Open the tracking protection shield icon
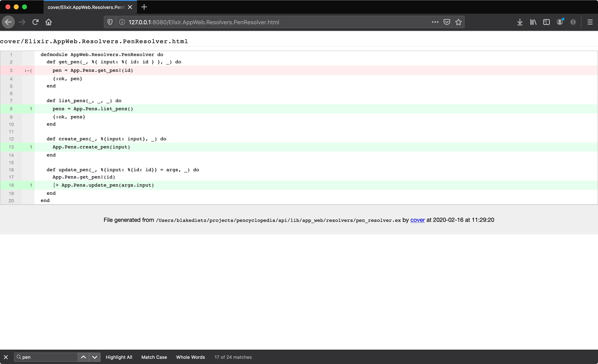The height and width of the screenshot is (364, 598). [x=110, y=22]
